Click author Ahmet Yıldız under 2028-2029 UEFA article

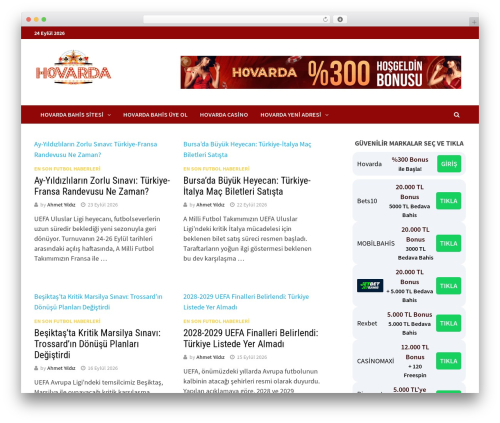click(210, 357)
